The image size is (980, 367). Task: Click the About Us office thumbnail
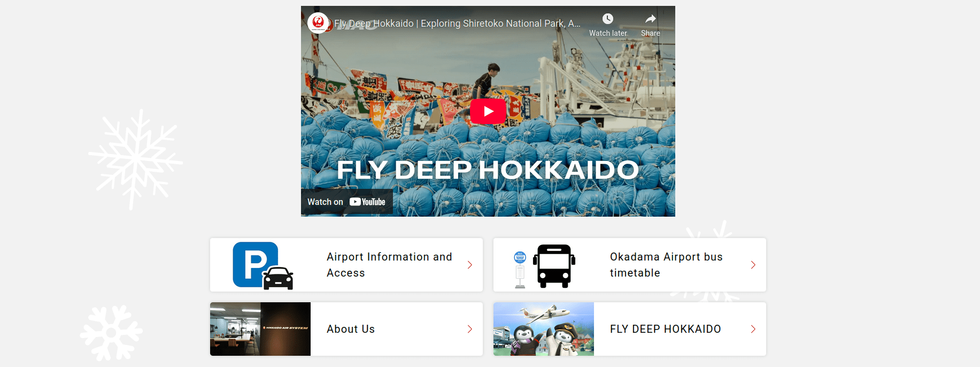tap(260, 329)
